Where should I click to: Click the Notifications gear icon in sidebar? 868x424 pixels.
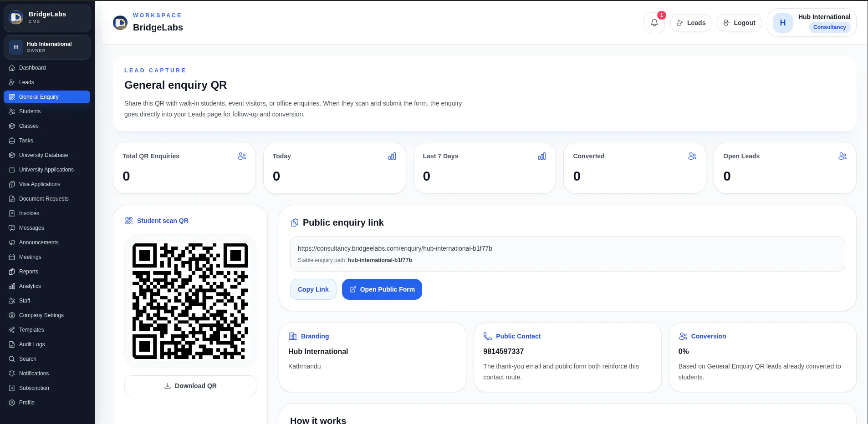(12, 374)
